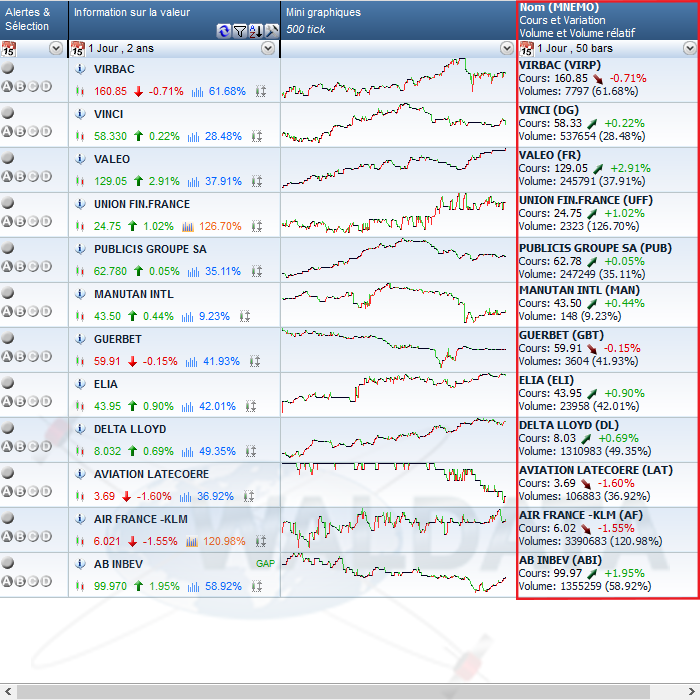Click candlestick icon before AB INBEV price 99.970
This screenshot has width=700, height=700.
coord(80,586)
